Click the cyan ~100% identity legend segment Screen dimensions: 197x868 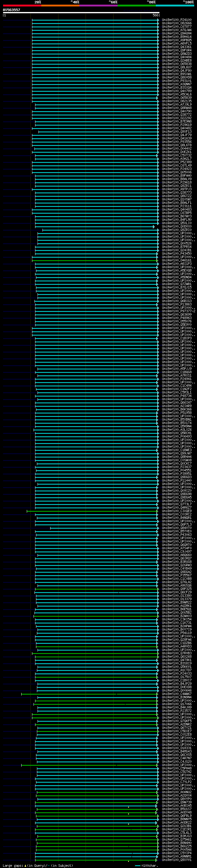coord(175,6)
